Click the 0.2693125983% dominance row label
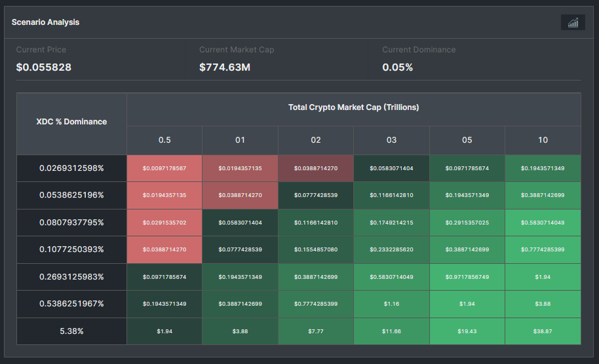This screenshot has width=599, height=364. 71,277
